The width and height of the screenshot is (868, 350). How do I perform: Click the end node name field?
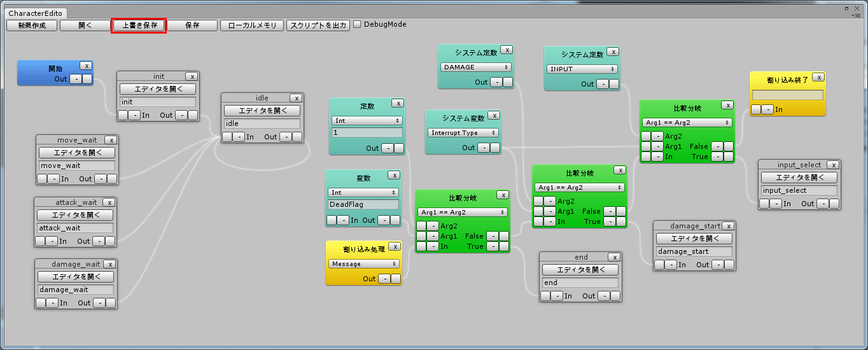tap(580, 283)
